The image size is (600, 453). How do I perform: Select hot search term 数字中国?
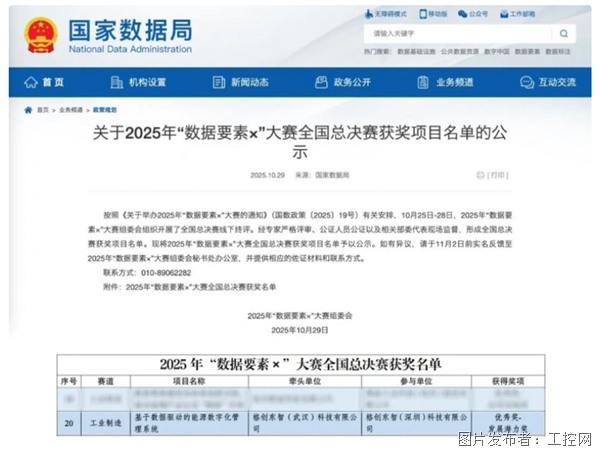[498, 51]
